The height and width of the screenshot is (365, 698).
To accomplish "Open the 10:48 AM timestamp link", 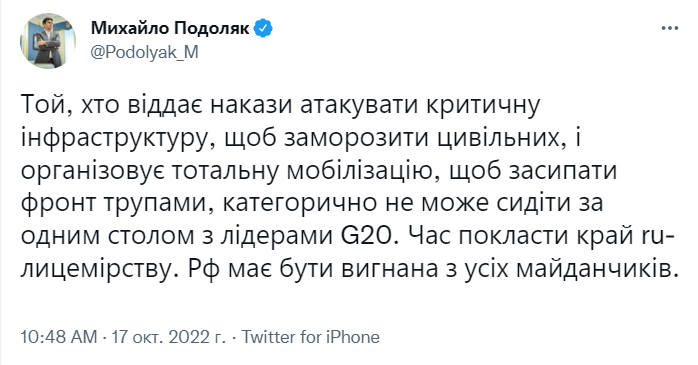I will coord(58,337).
